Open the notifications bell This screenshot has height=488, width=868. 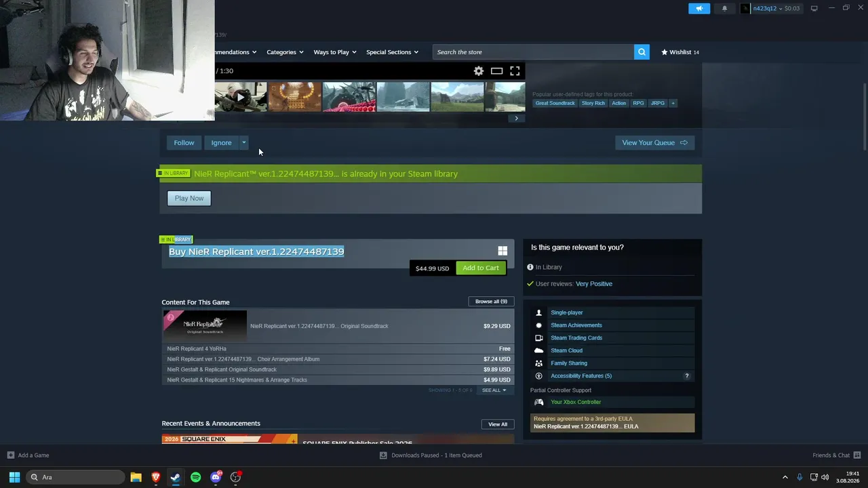[724, 8]
